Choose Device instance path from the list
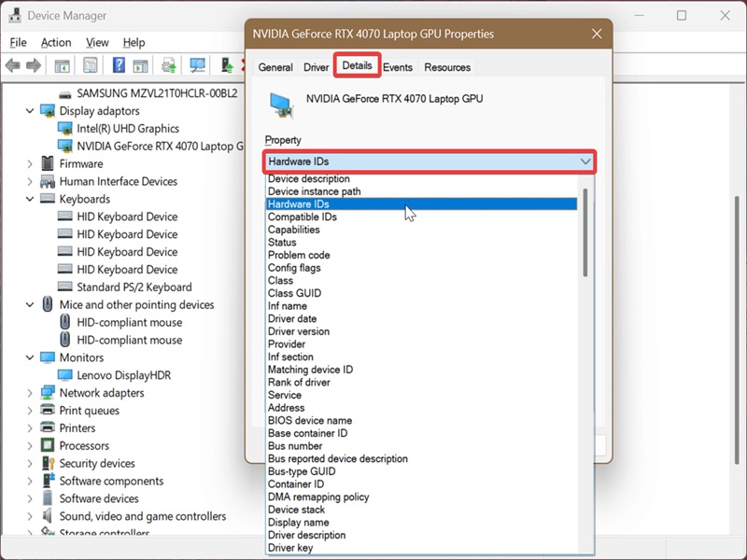The height and width of the screenshot is (560, 747). pyautogui.click(x=421, y=191)
